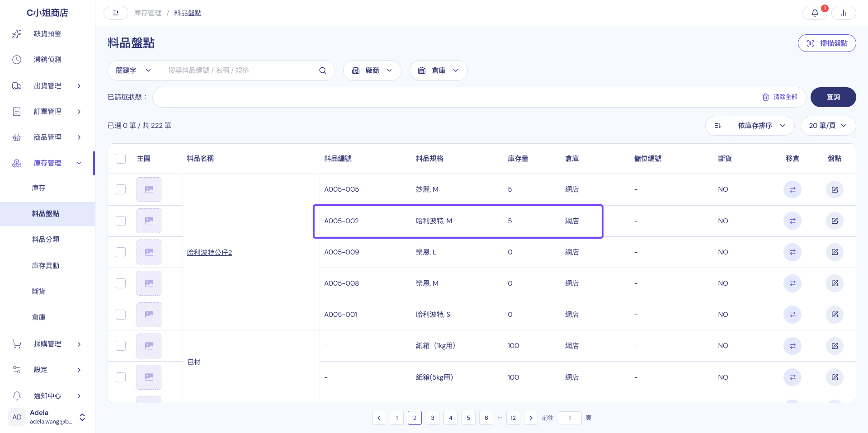Viewport: 868px width, 433px height.
Task: Open the bar chart statistics icon
Action: click(844, 13)
